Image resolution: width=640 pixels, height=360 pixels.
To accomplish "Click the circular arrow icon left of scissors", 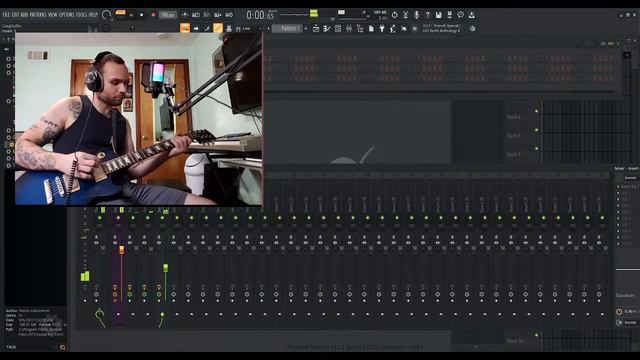I will click(395, 15).
